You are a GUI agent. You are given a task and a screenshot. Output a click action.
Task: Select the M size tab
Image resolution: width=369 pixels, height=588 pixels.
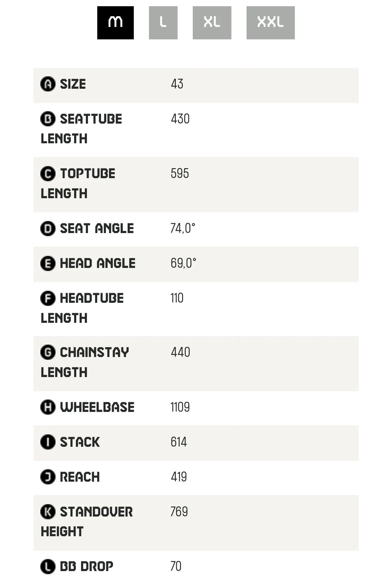coord(115,23)
